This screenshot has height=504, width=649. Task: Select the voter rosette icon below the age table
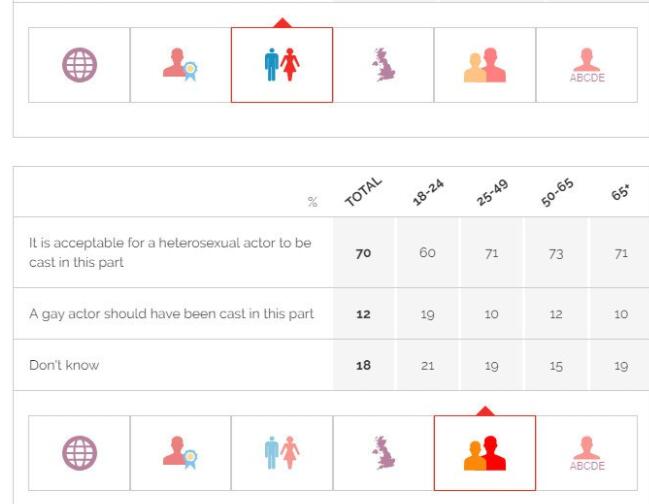click(181, 453)
